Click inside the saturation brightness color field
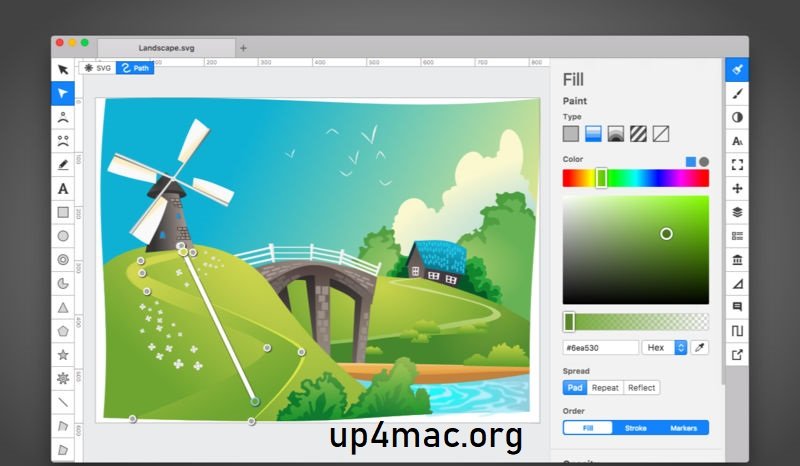 pos(636,250)
